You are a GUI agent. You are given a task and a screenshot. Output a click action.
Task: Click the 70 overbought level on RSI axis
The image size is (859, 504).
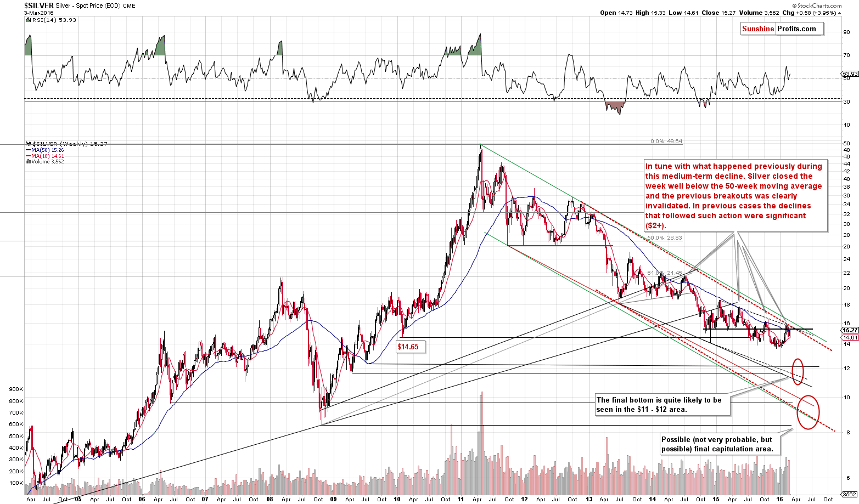847,55
